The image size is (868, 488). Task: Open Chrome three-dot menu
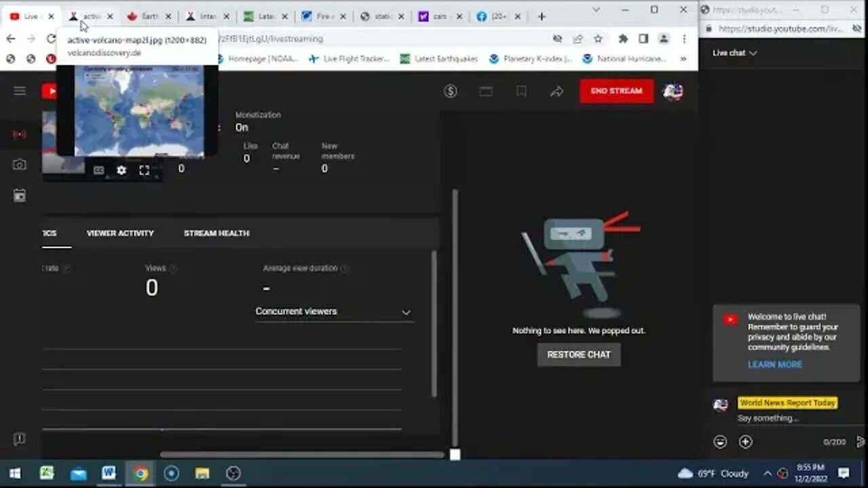(684, 39)
